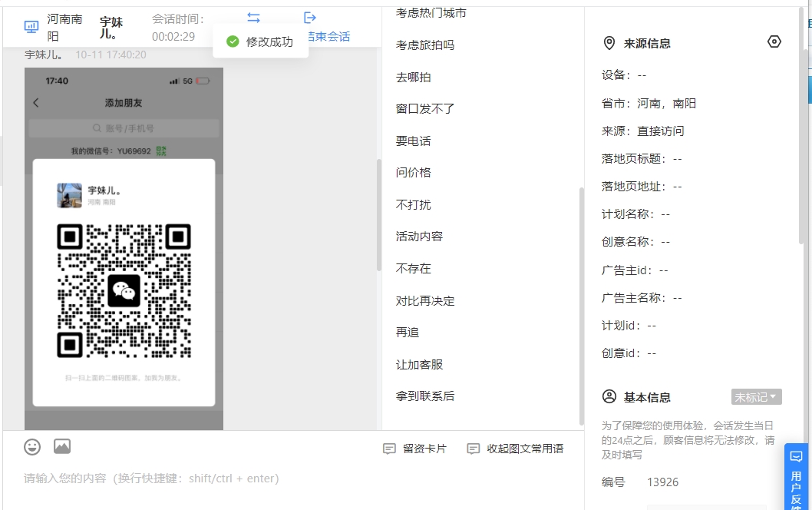The image size is (812, 510).
Task: Click the 省市：河南，南阳 row
Action: [649, 103]
